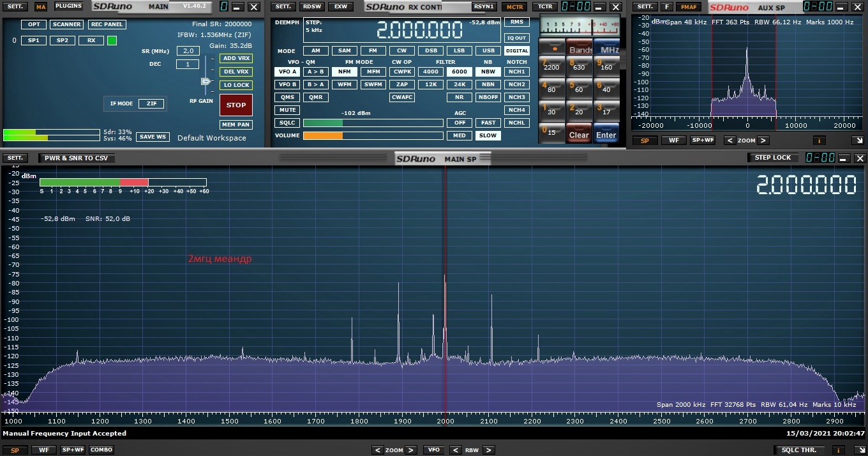Select the MHz keypad button

(606, 47)
